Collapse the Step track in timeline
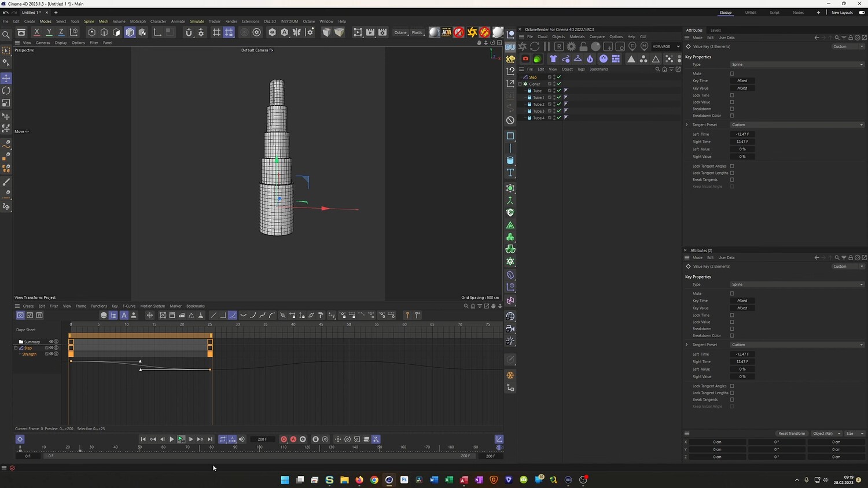 (x=16, y=348)
